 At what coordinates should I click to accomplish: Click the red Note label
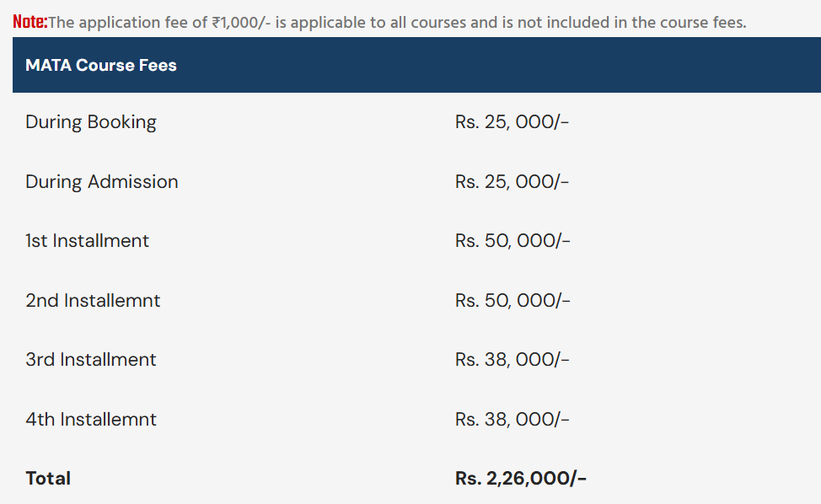30,22
